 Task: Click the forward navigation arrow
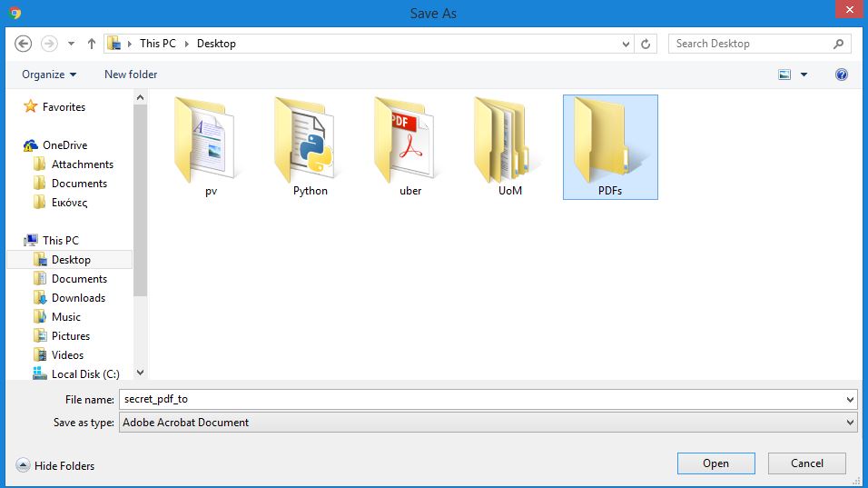(49, 44)
